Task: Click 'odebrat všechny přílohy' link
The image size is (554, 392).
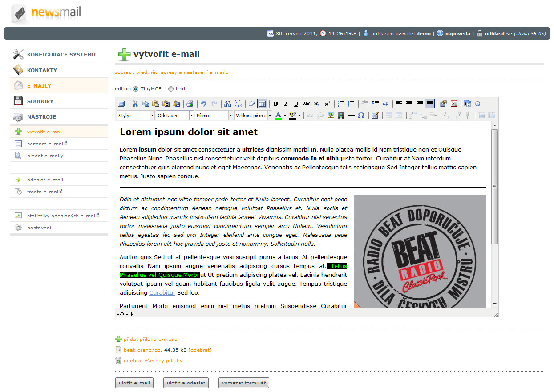Action: (153, 360)
